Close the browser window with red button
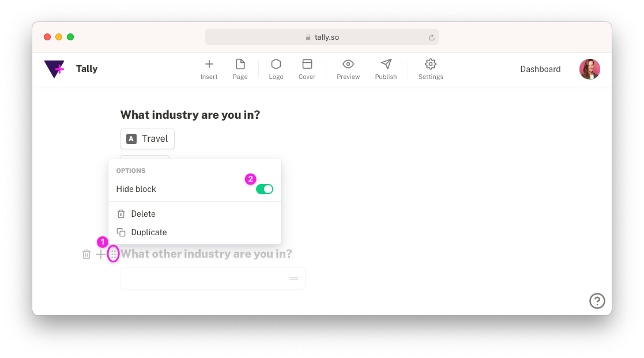This screenshot has width=644, height=358. coord(47,37)
